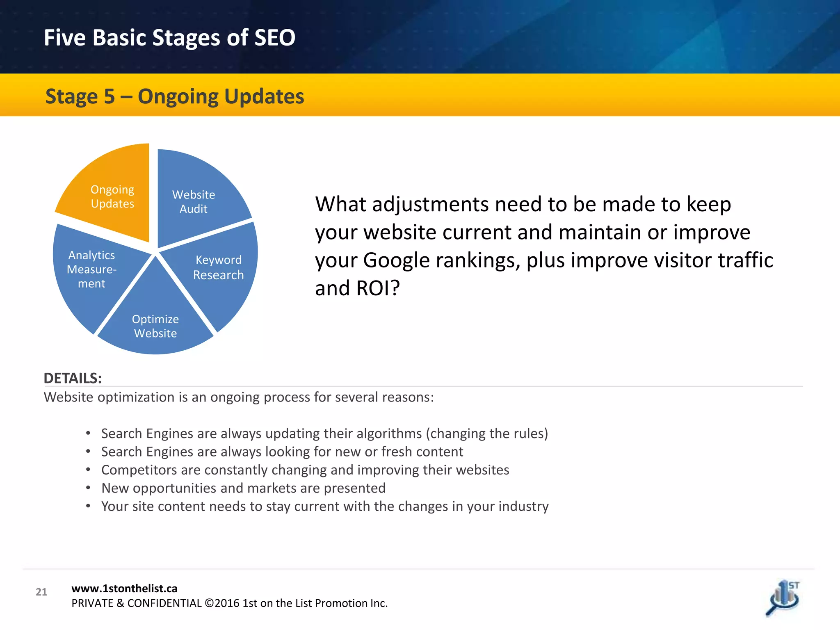
Task: Click the Keyword Research pie segment
Action: (218, 267)
